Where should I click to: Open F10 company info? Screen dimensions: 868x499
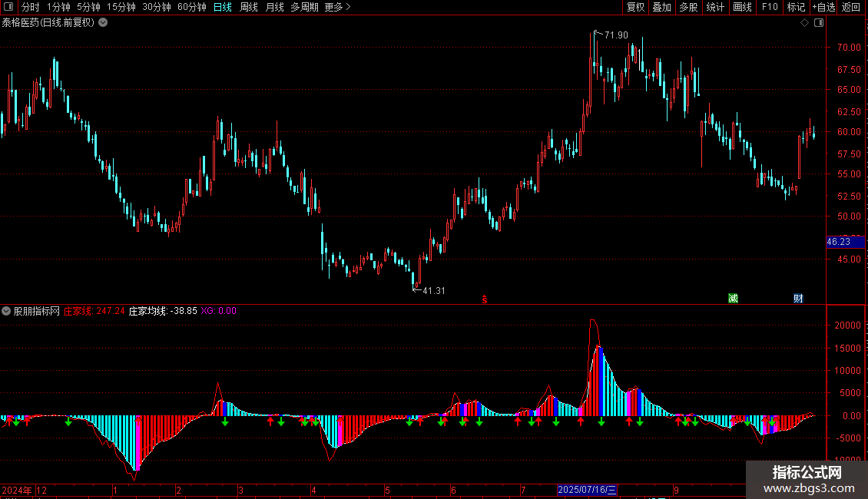[x=770, y=7]
